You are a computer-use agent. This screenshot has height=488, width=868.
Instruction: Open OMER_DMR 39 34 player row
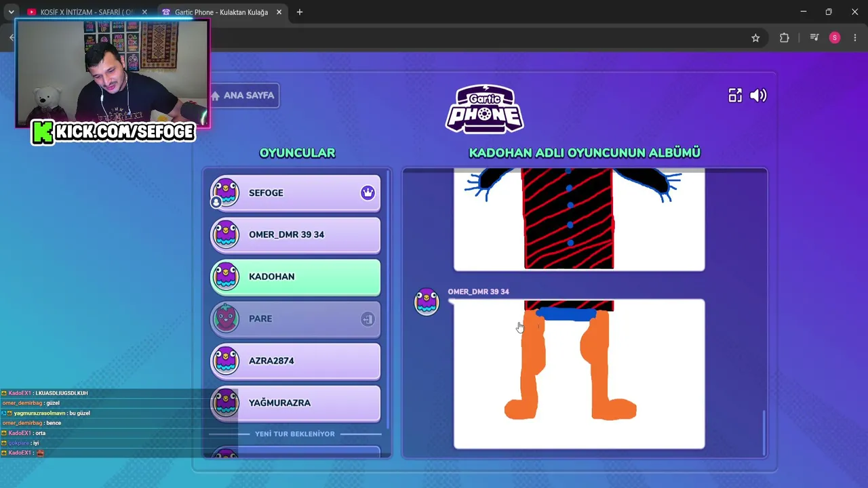click(x=295, y=235)
